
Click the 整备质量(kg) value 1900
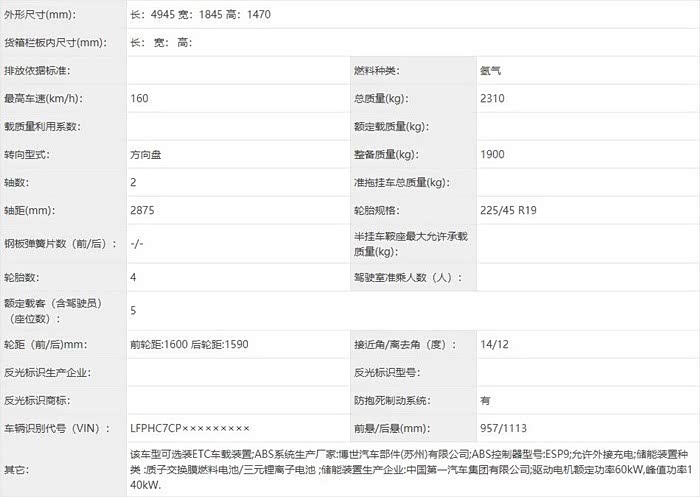[x=492, y=155]
